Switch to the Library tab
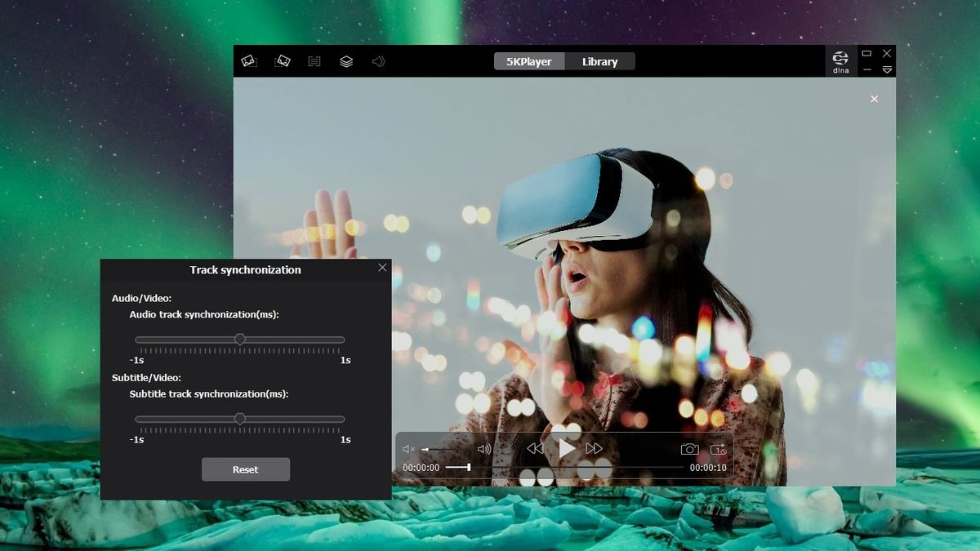Viewport: 980px width, 551px height. click(600, 61)
